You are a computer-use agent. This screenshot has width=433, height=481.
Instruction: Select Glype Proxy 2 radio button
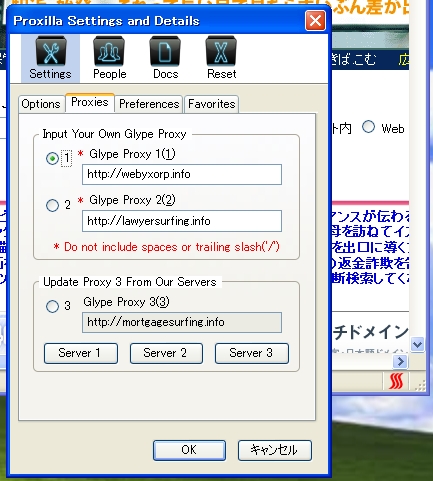pyautogui.click(x=52, y=205)
